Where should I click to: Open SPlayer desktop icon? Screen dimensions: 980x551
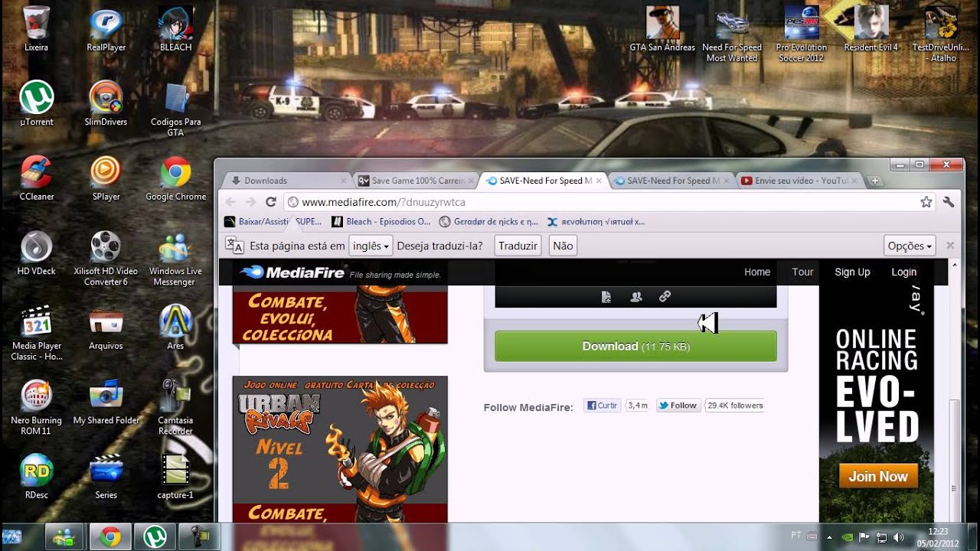coord(106,178)
